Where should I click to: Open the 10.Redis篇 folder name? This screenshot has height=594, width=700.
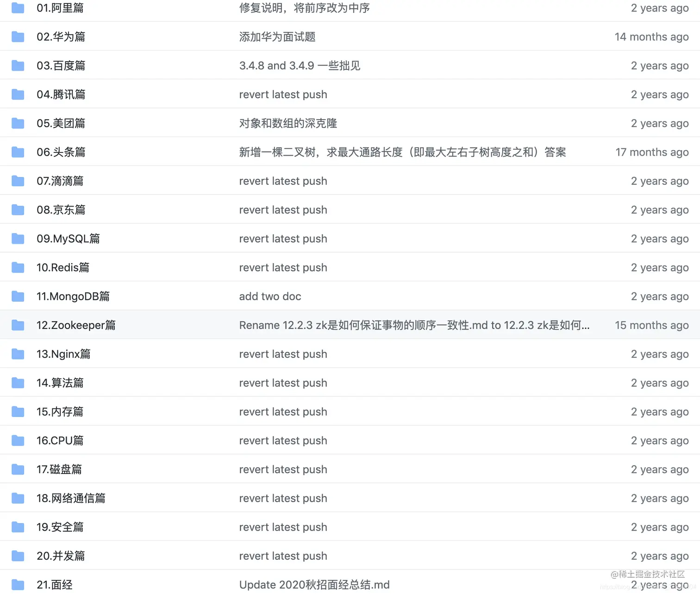pyautogui.click(x=63, y=267)
